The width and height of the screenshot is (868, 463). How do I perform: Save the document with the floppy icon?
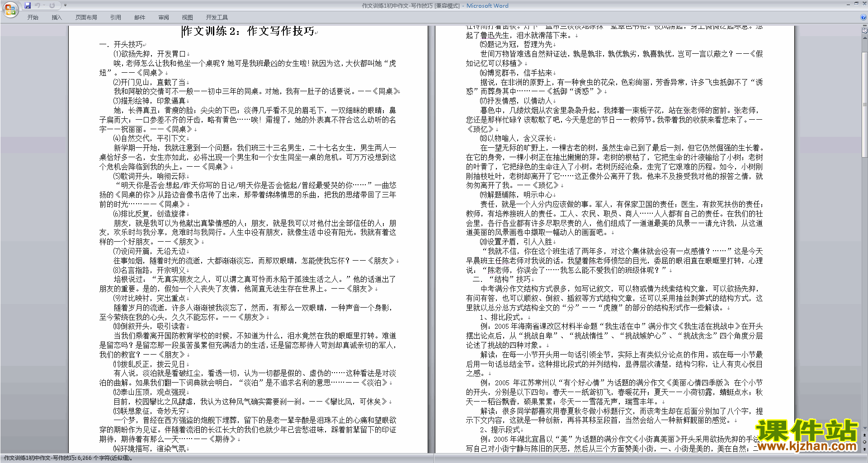[x=28, y=5]
